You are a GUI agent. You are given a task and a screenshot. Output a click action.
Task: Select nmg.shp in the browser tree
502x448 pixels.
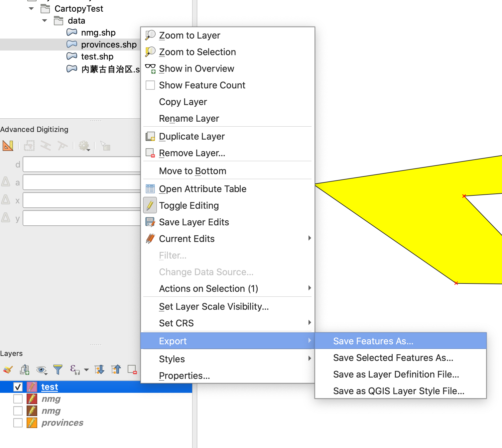98,33
